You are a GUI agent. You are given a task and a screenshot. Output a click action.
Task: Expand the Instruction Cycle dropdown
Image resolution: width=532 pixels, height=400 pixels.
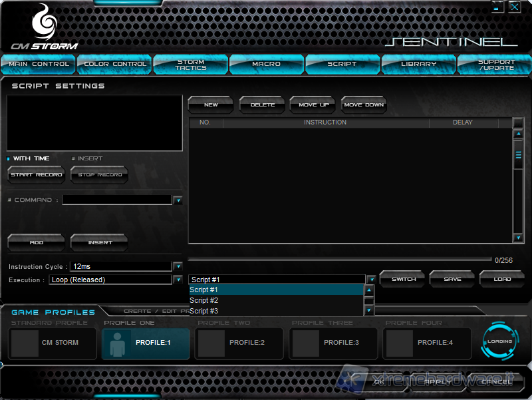pos(178,266)
